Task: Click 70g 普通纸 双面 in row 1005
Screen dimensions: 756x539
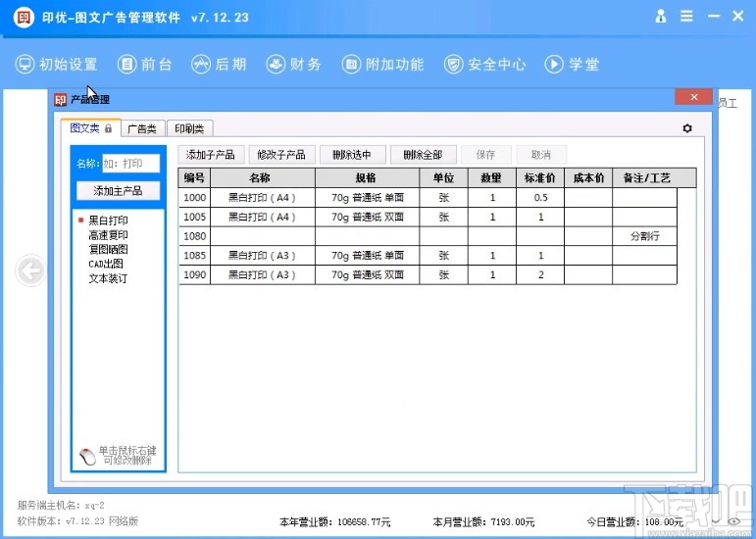Action: pyautogui.click(x=368, y=217)
